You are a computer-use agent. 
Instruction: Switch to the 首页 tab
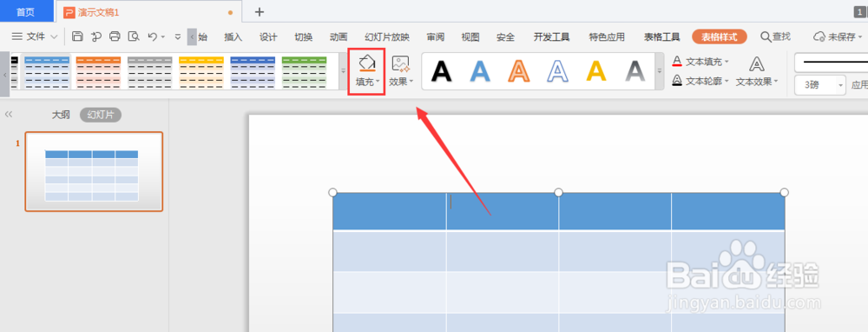point(25,11)
